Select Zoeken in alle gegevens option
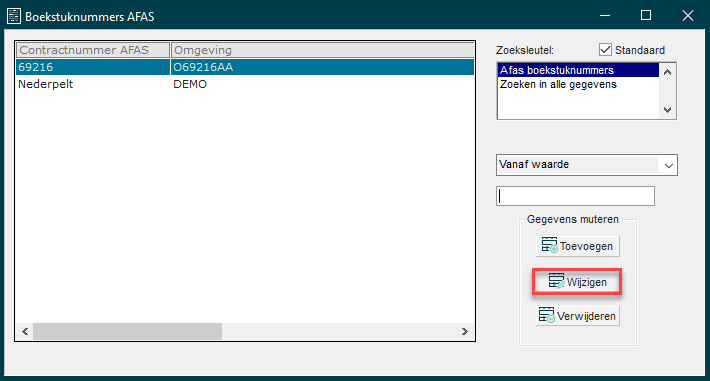This screenshot has height=381, width=710. coord(578,84)
